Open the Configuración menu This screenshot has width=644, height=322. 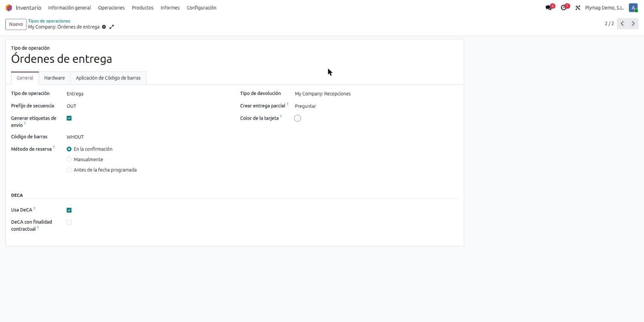[201, 8]
